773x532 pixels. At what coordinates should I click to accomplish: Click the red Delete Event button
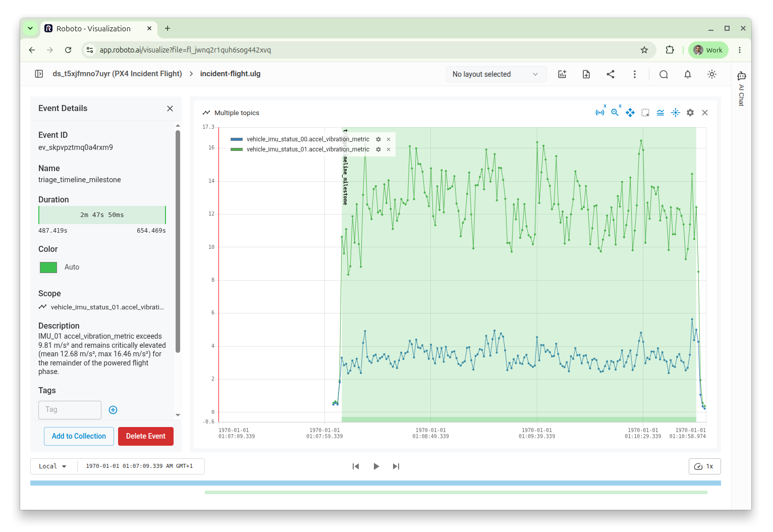tap(146, 436)
